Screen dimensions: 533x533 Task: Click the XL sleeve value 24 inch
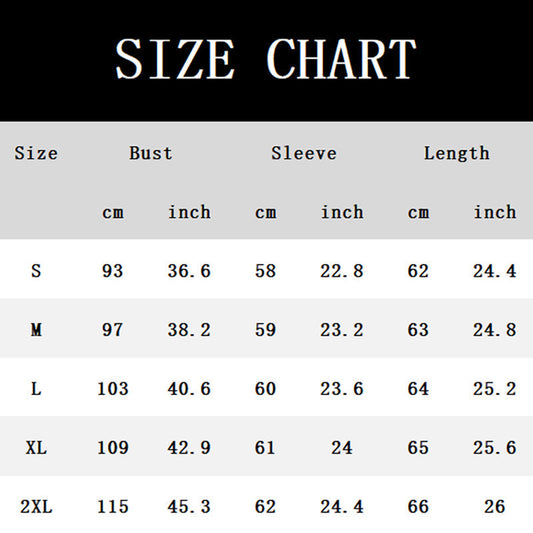[x=342, y=447]
